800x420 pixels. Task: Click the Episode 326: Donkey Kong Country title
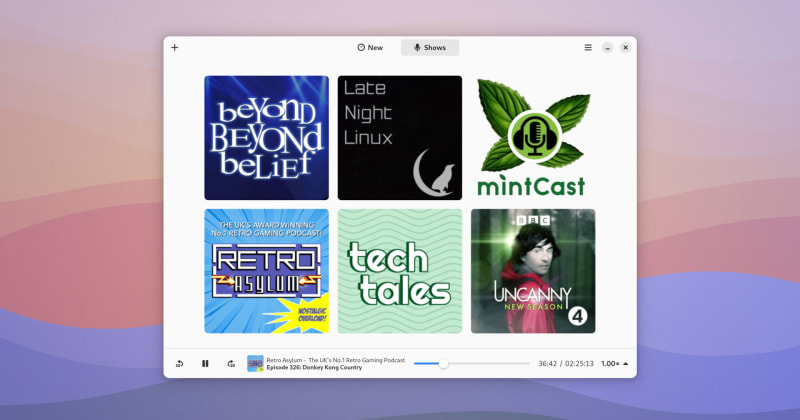point(314,368)
